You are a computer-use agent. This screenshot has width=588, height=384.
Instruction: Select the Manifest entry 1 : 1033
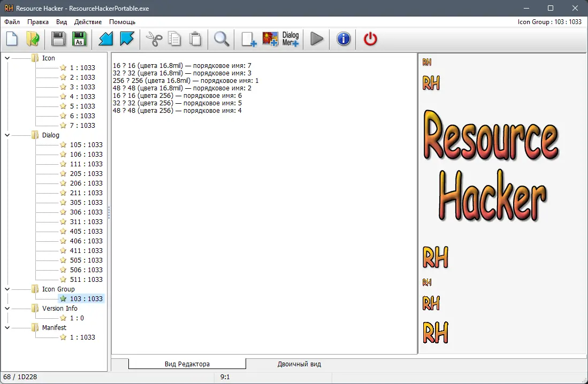tap(82, 337)
